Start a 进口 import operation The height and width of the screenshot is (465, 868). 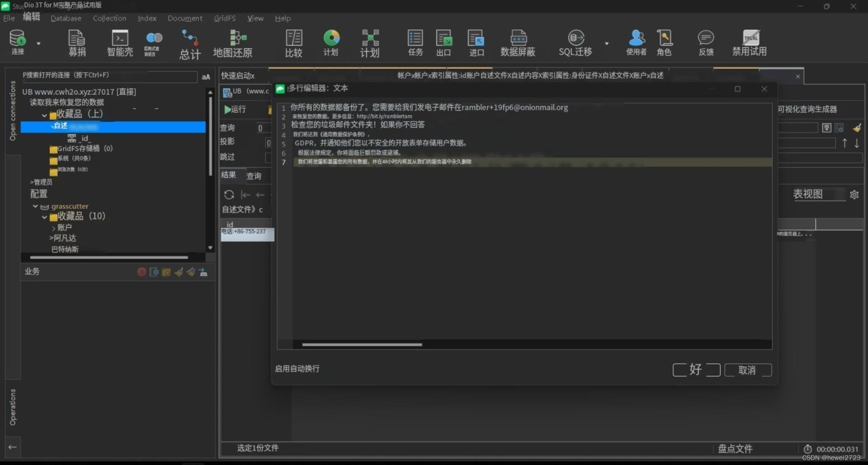click(476, 43)
